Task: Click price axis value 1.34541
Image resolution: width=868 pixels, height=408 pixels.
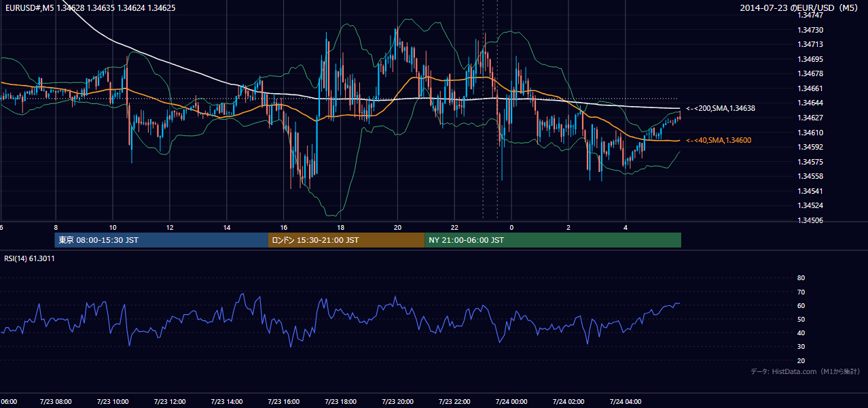Action: tap(810, 191)
